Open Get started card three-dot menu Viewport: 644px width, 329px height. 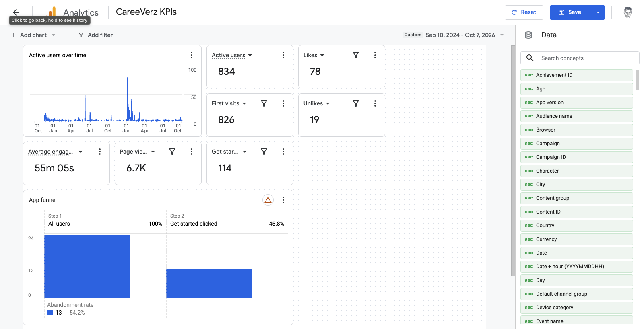click(x=283, y=152)
